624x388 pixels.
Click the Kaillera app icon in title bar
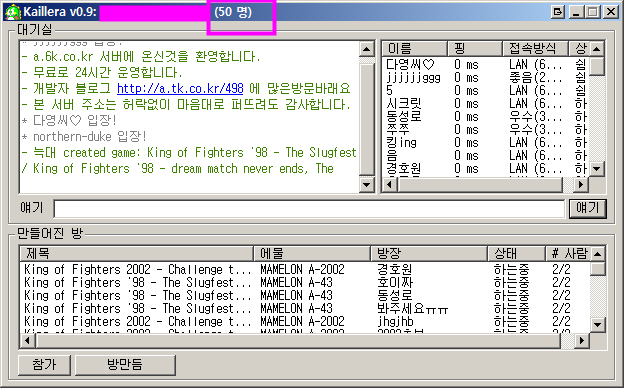click(x=13, y=12)
